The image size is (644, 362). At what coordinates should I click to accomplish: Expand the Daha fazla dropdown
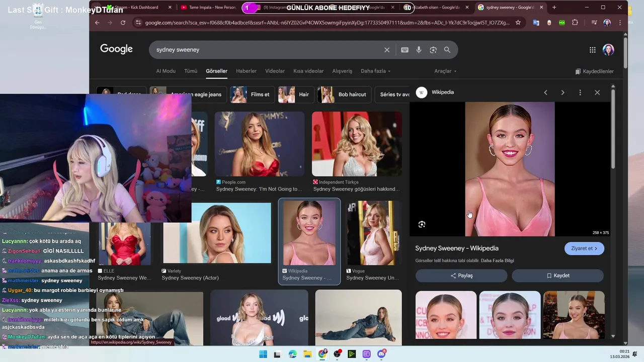pyautogui.click(x=375, y=71)
